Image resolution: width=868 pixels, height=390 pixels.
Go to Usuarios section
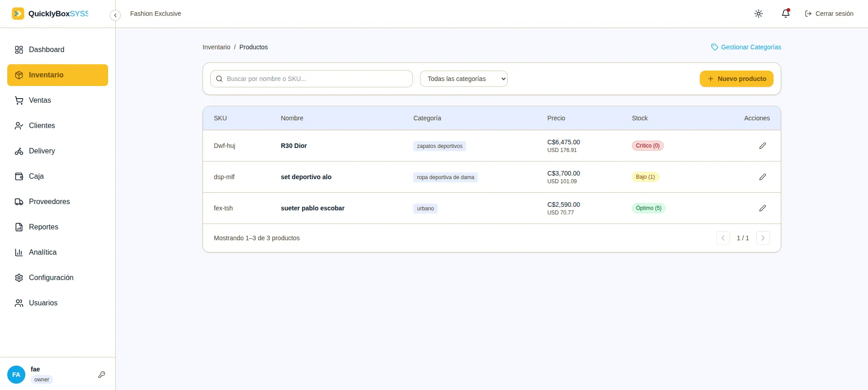57,303
